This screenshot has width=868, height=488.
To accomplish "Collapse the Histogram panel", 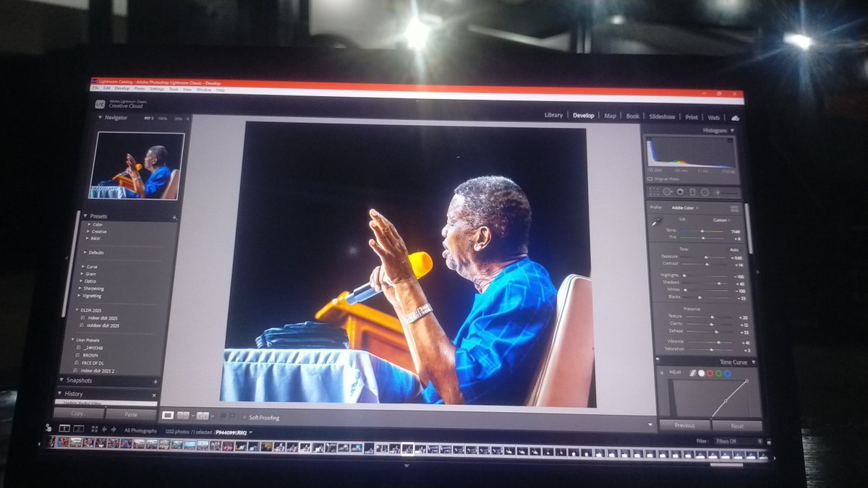I will point(732,131).
